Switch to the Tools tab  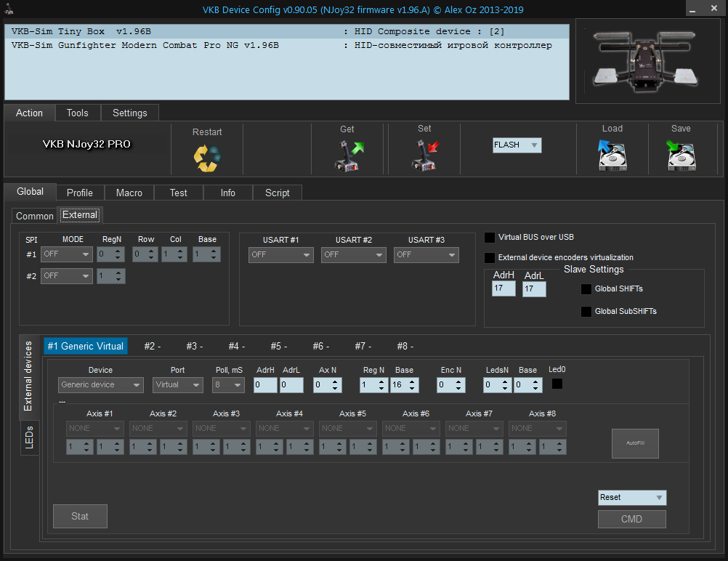(78, 113)
